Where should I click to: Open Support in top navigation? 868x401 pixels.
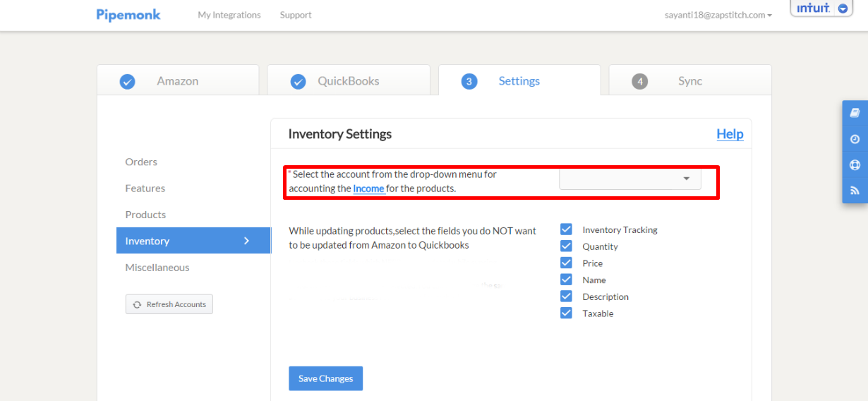point(296,15)
